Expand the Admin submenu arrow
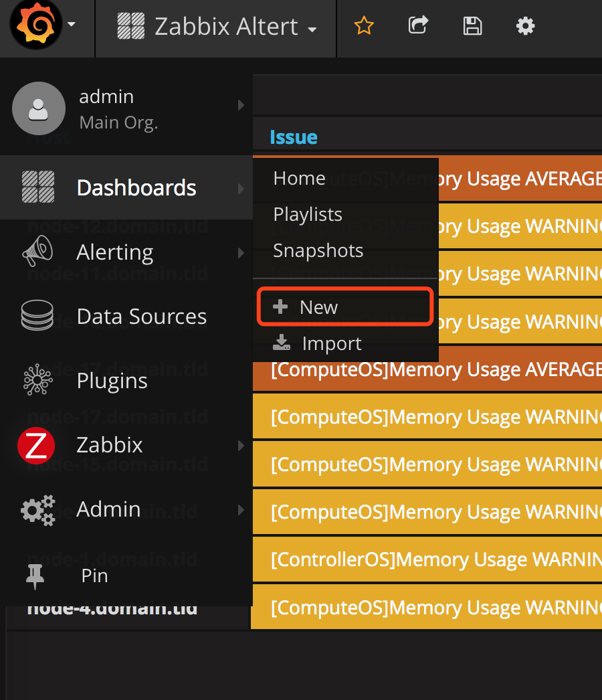Image resolution: width=602 pixels, height=700 pixels. click(x=241, y=509)
